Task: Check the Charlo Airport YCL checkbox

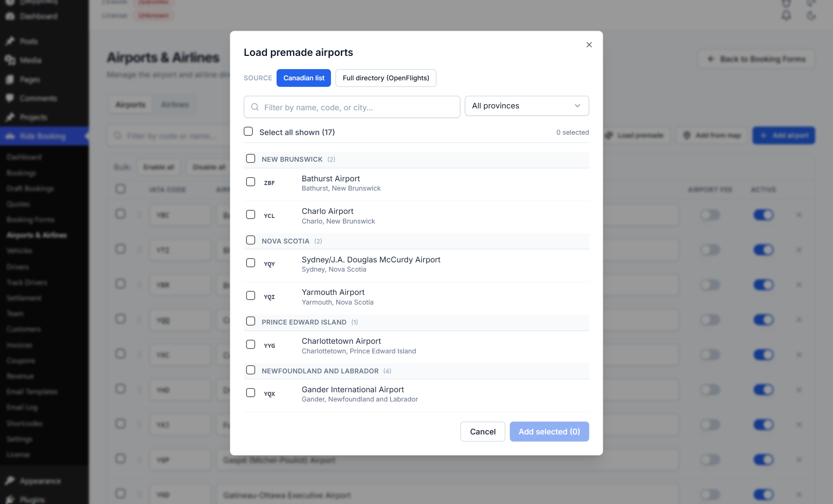Action: point(251,215)
